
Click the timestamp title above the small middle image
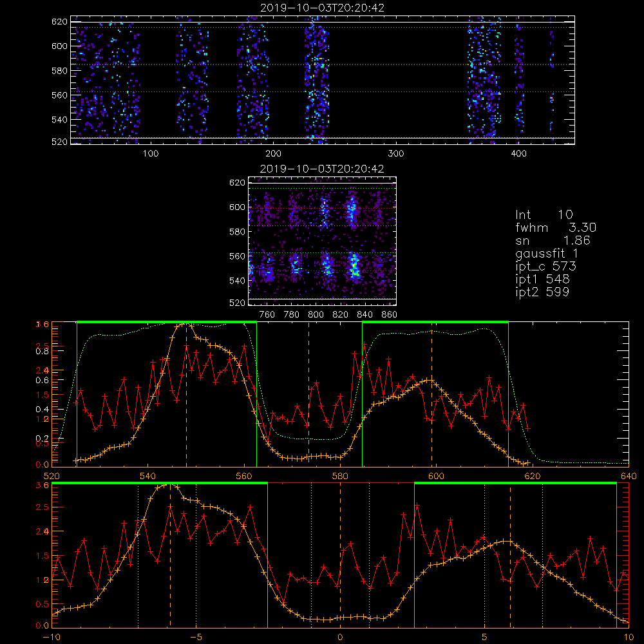[322, 169]
